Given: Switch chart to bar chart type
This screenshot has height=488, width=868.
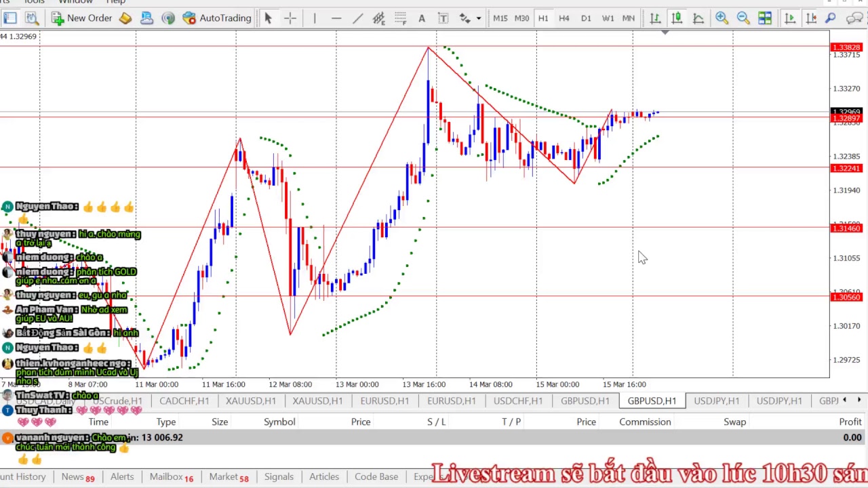Looking at the screenshot, I should pos(655,18).
